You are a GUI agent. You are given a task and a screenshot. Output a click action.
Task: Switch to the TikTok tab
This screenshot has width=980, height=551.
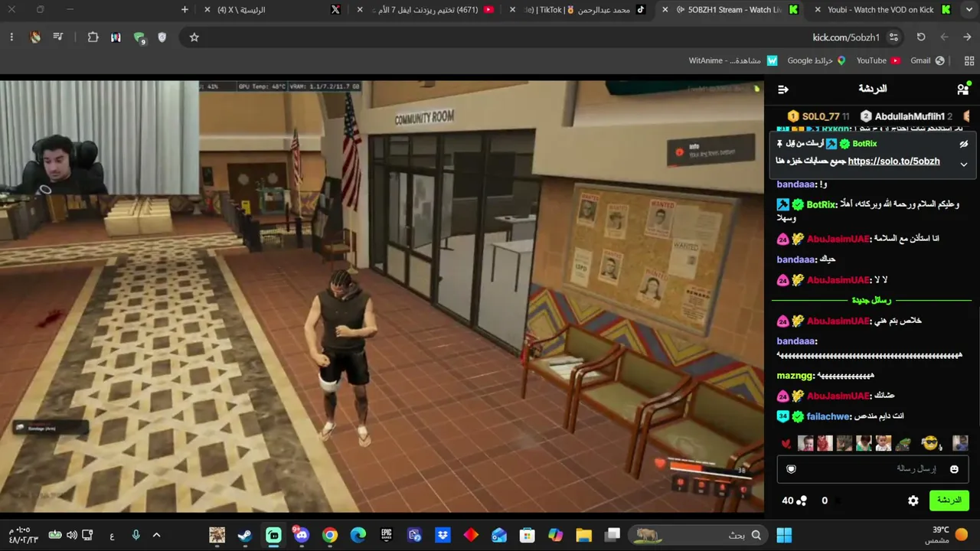click(x=578, y=10)
